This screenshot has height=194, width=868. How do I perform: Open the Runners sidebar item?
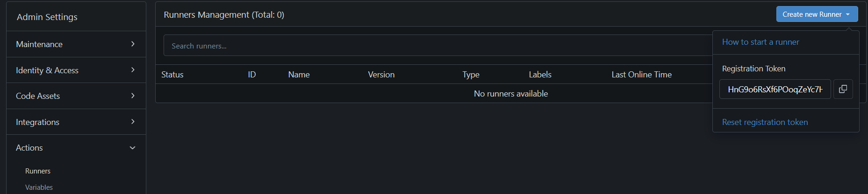click(38, 171)
